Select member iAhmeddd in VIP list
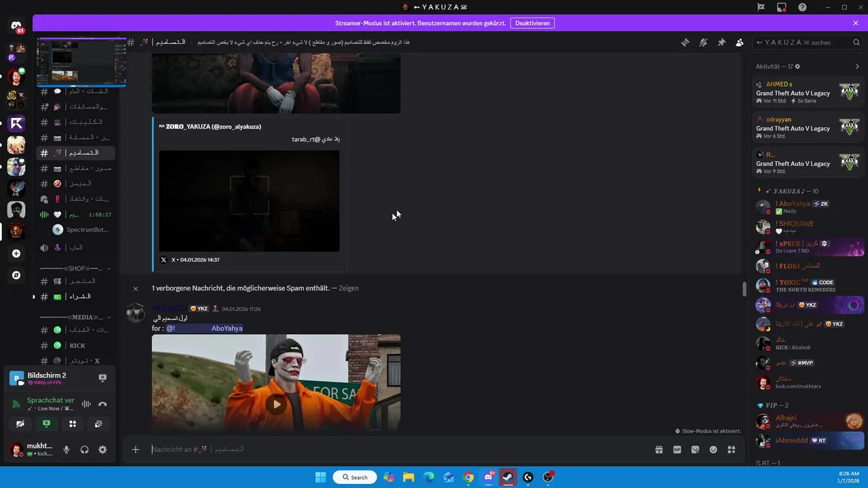The height and width of the screenshot is (488, 868). point(808,441)
